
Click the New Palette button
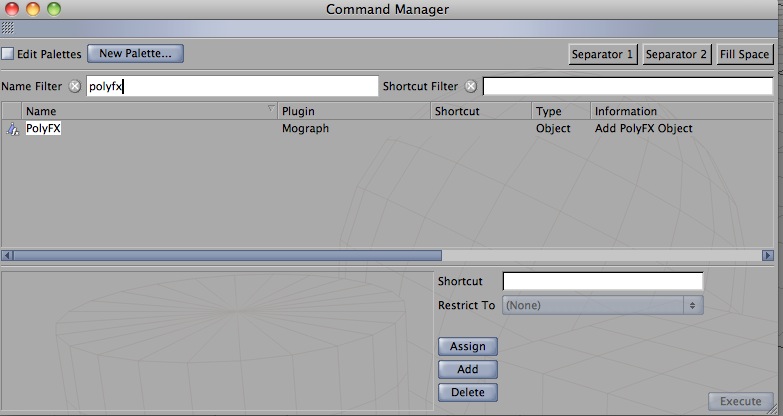point(136,53)
